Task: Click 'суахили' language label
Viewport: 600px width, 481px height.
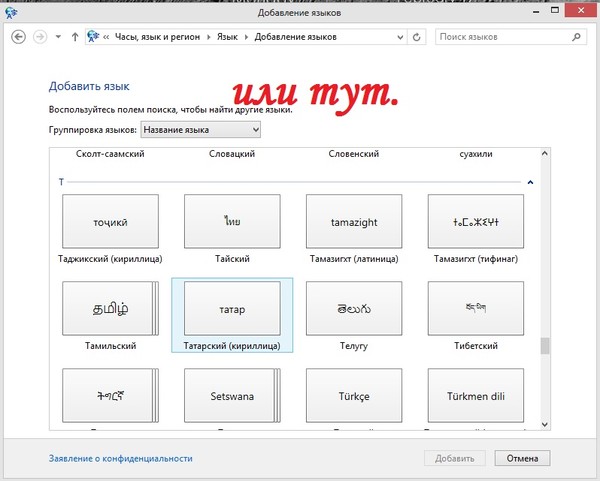Action: click(476, 154)
